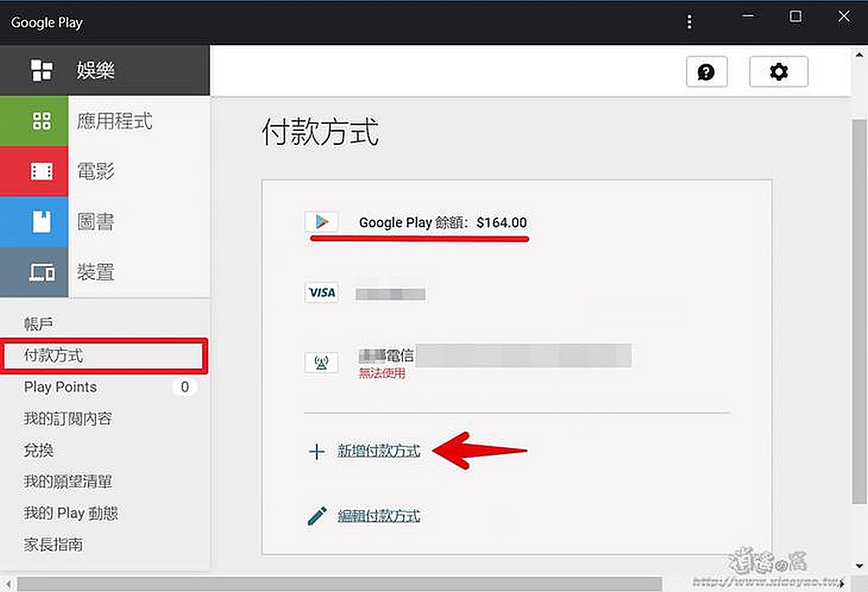Image resolution: width=868 pixels, height=592 pixels.
Task: Open 兌換 redeem page
Action: [38, 450]
